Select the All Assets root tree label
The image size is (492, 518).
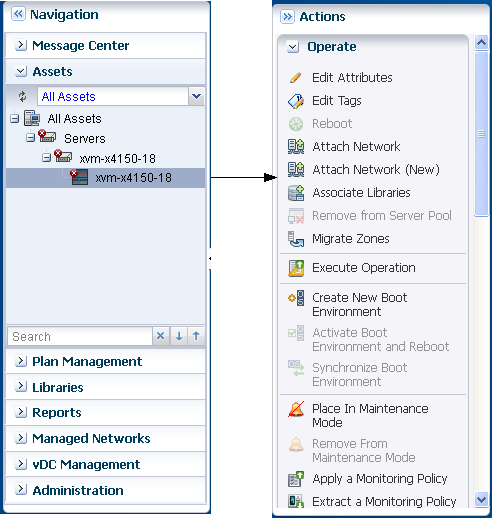(x=74, y=119)
